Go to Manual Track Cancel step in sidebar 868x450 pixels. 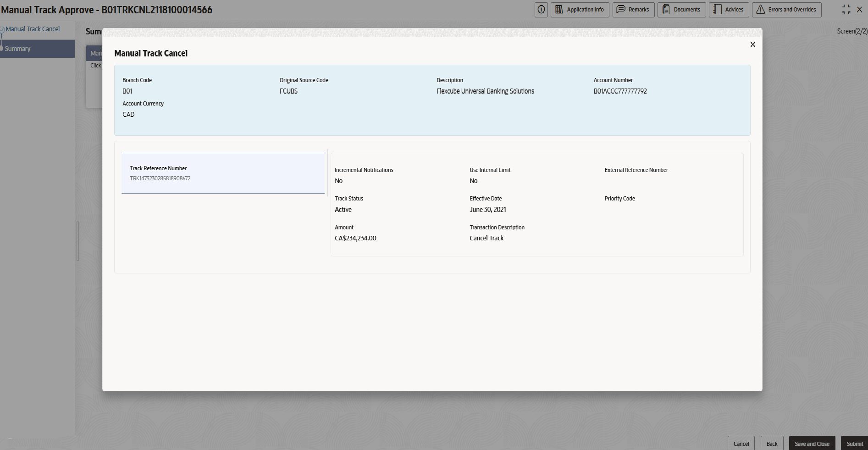click(33, 29)
